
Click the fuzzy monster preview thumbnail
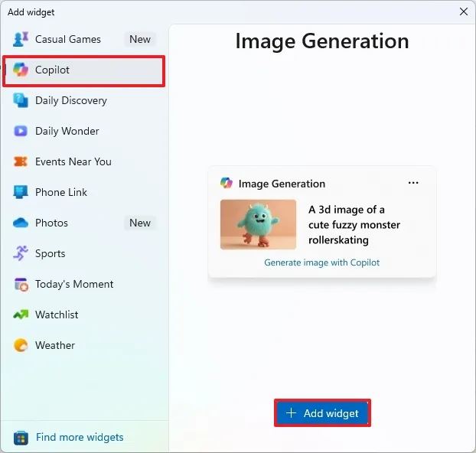click(x=258, y=225)
